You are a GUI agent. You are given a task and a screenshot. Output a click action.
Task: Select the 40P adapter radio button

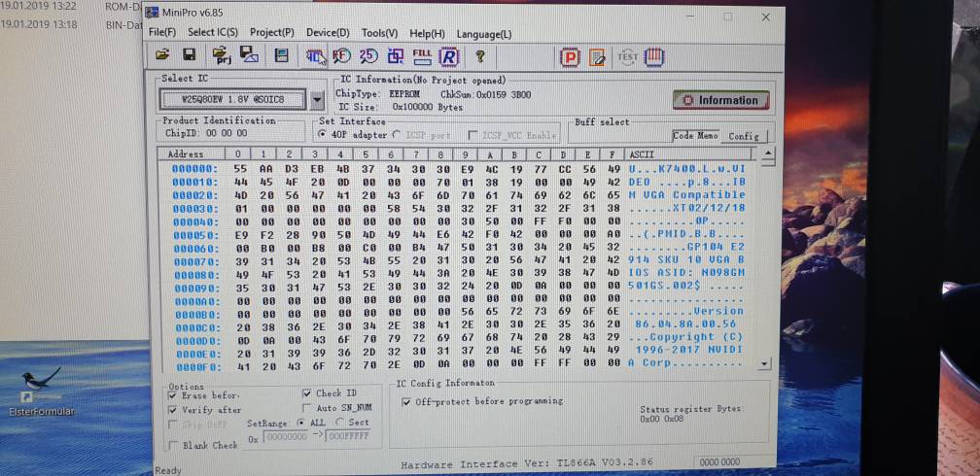(x=322, y=134)
